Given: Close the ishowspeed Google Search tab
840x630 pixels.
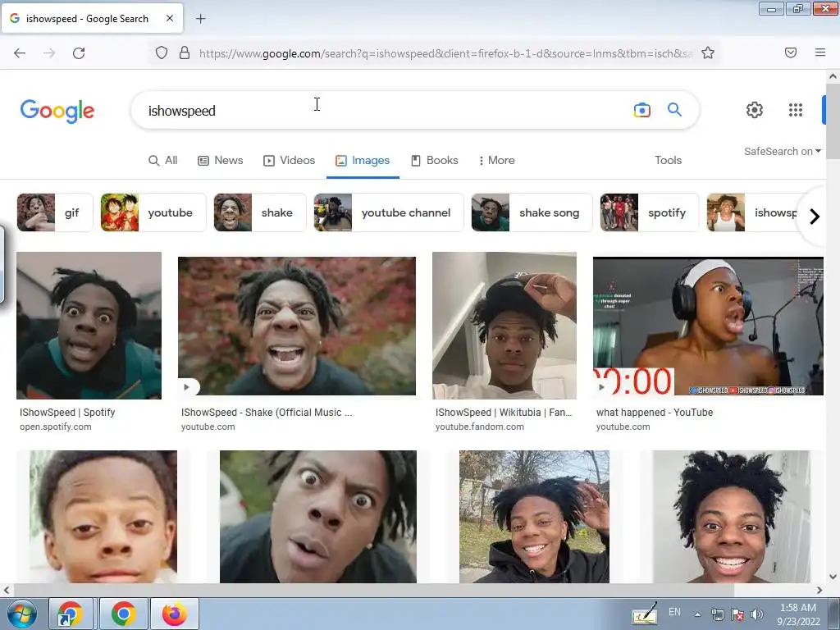Looking at the screenshot, I should coord(169,18).
